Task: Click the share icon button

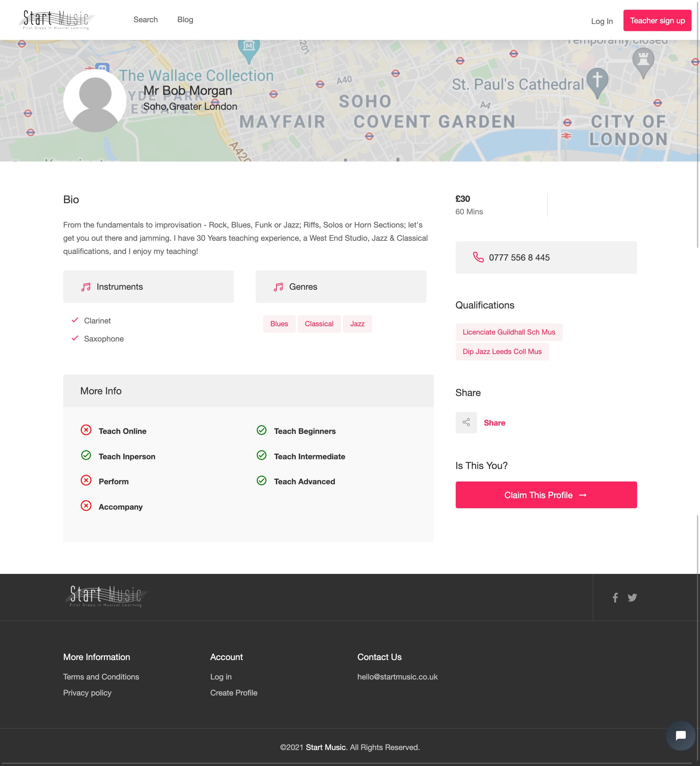Action: (x=466, y=422)
